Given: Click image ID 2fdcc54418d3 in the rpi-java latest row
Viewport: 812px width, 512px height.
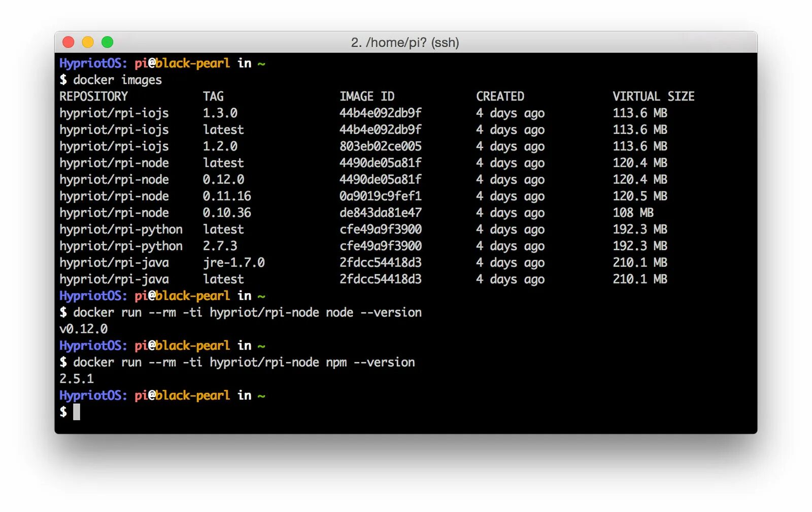Looking at the screenshot, I should 381,279.
